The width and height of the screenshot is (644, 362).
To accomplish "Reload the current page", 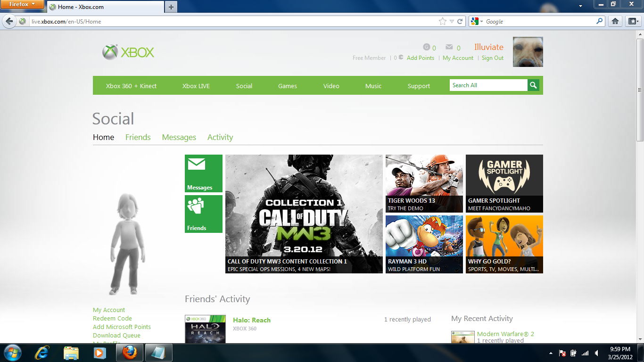I will 460,21.
